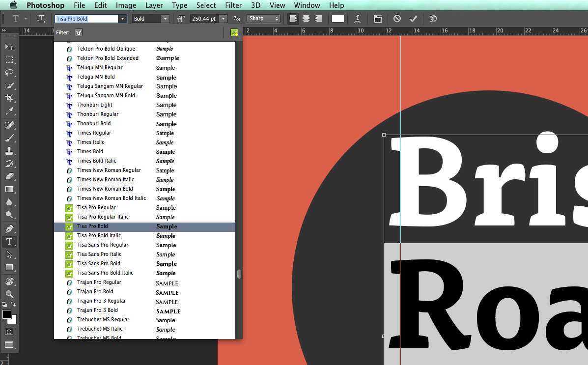Commit text edits with the checkmark
This screenshot has height=365, width=588.
pos(413,19)
